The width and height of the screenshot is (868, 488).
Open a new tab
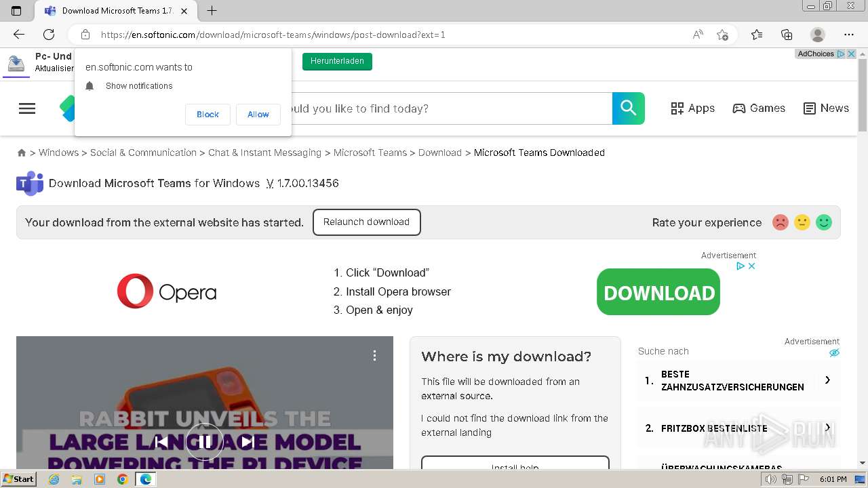point(212,11)
